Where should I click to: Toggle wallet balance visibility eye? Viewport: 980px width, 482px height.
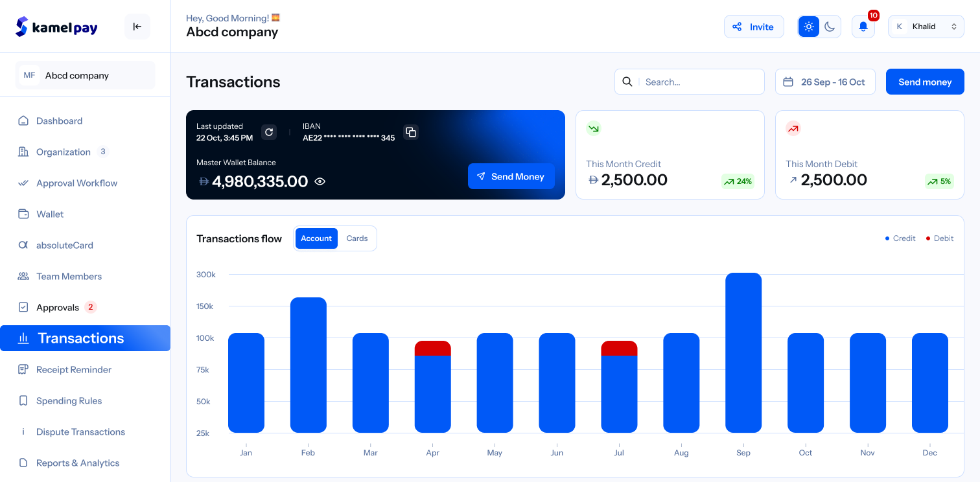pos(320,181)
